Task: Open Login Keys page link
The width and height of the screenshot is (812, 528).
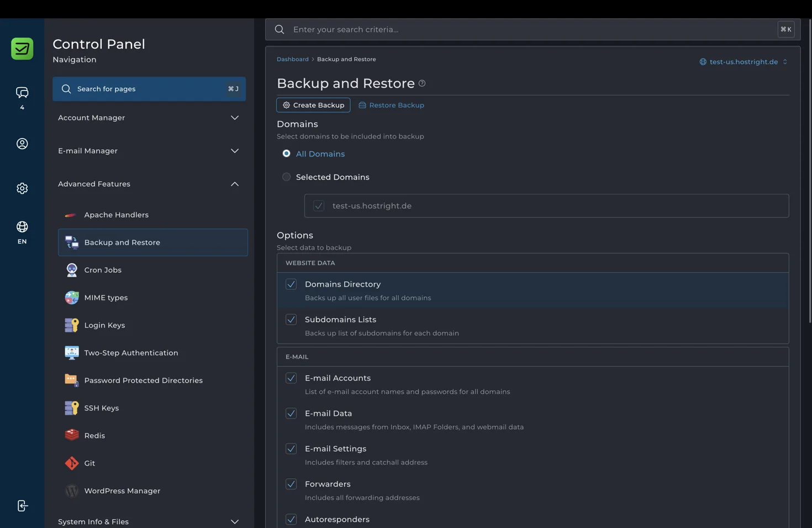Action: (153, 325)
